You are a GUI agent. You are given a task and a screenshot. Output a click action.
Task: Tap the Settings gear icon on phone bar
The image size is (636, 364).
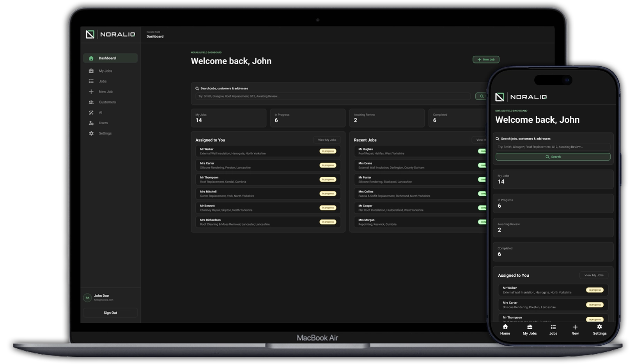point(599,327)
